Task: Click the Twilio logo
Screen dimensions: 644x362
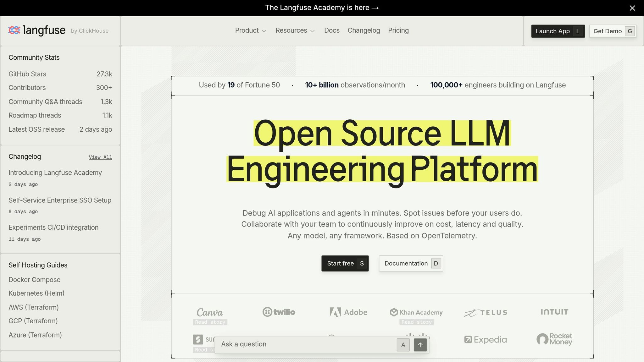Action: point(279,312)
